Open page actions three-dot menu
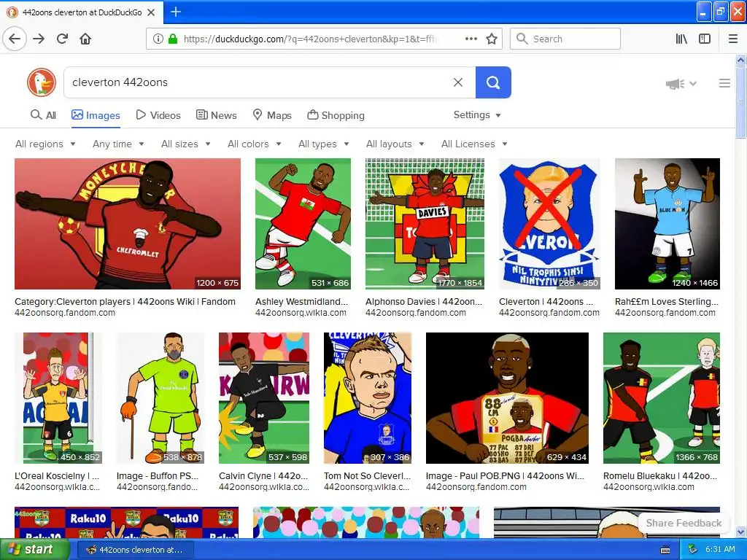 point(471,39)
